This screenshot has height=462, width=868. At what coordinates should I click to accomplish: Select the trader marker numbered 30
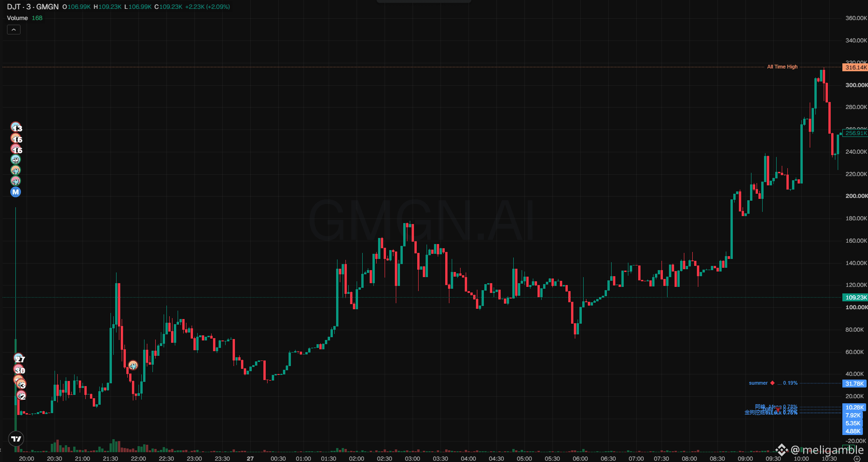point(19,370)
